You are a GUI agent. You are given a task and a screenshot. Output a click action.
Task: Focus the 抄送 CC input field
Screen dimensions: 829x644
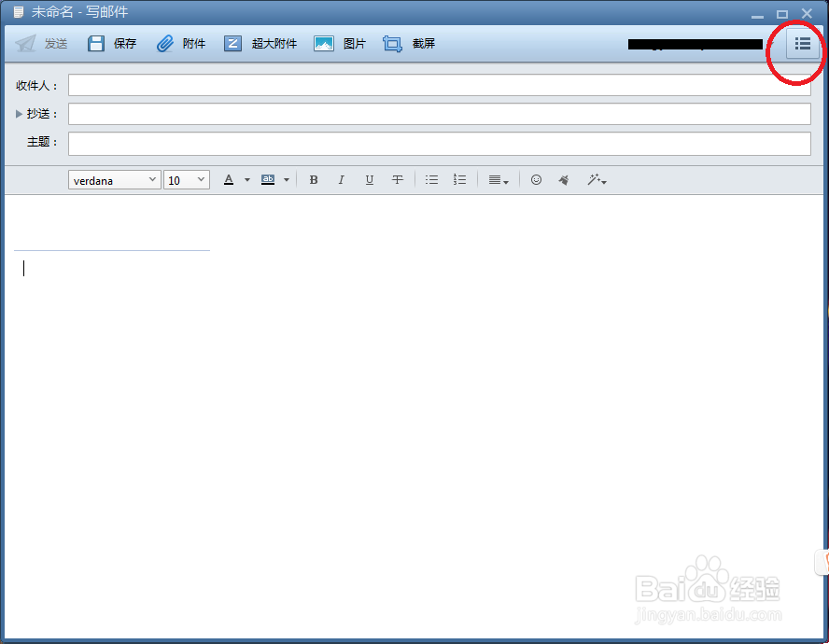point(440,114)
